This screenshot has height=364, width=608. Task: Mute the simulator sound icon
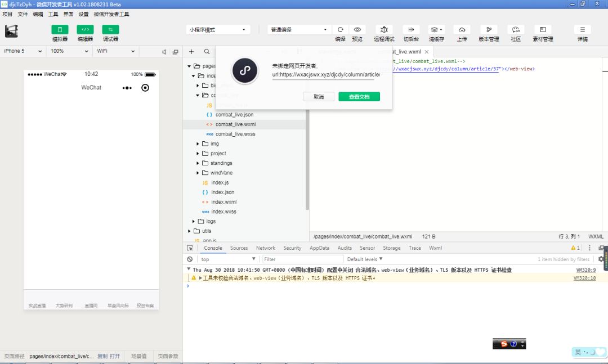[164, 52]
